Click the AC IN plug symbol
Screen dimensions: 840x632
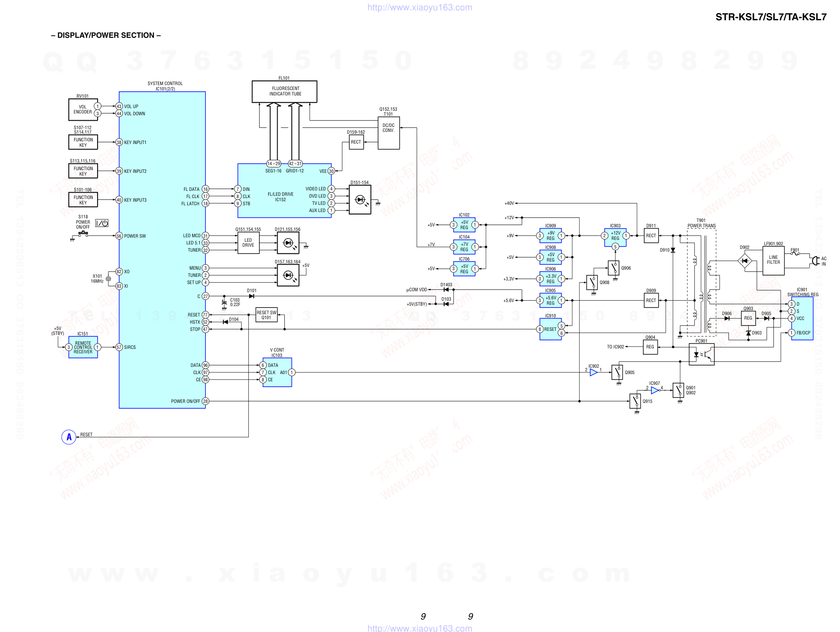tap(815, 261)
